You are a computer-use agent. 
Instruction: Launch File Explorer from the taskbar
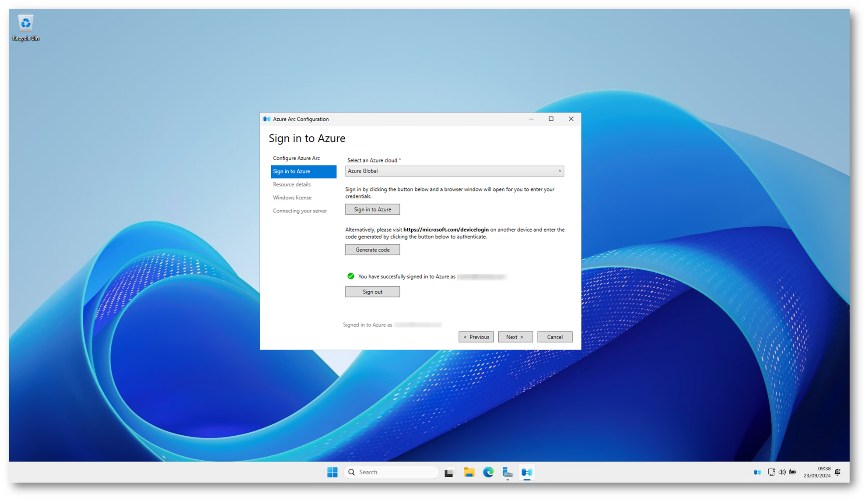pyautogui.click(x=469, y=472)
